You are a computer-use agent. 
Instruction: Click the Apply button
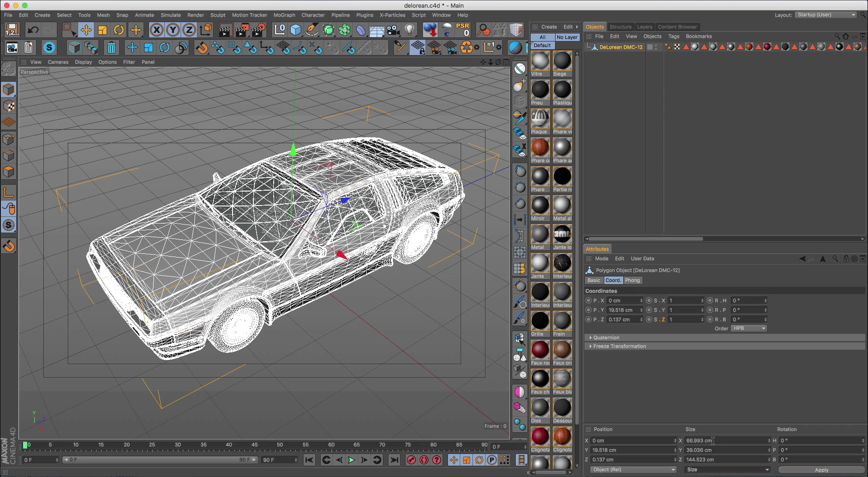point(821,470)
